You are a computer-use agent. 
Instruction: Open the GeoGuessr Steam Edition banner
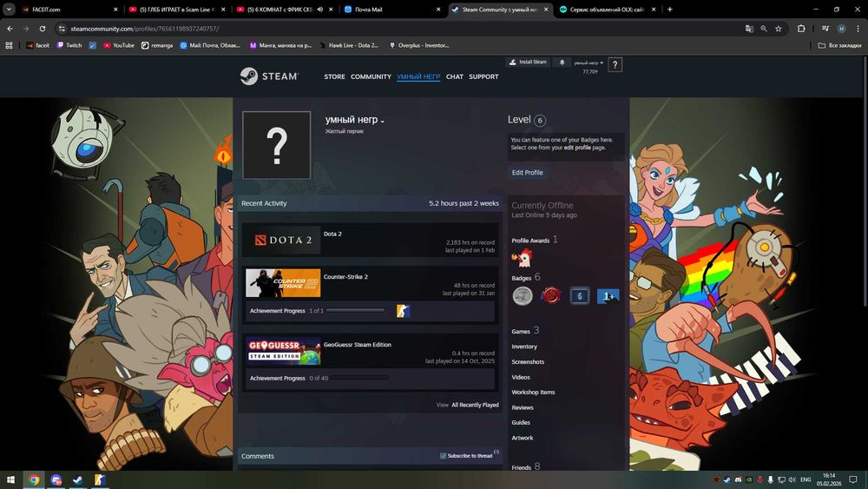coord(283,351)
